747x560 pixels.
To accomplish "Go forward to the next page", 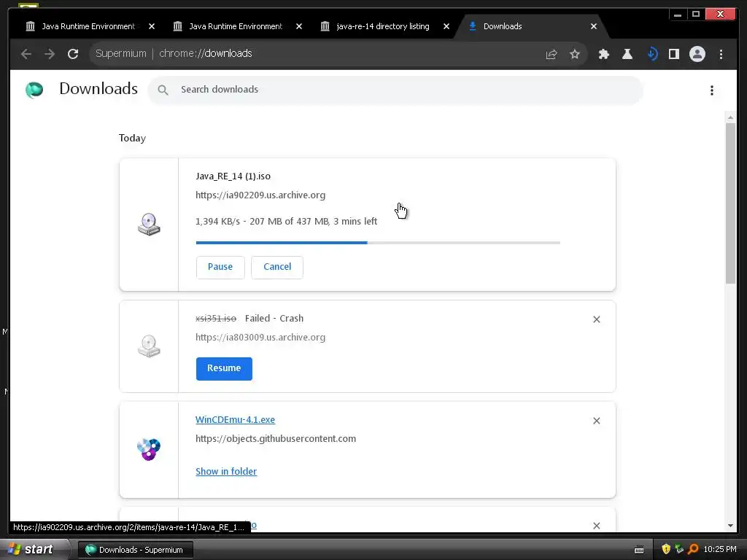I will pyautogui.click(x=50, y=54).
